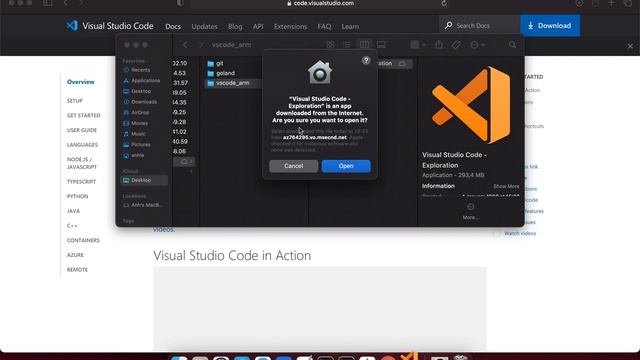Click the blue Download button on the website
640x360 pixels.
[550, 25]
